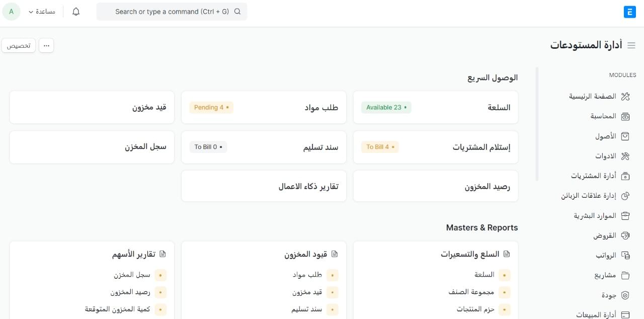Open طلب مواد link in قيود المخزون
Viewport: 644px width, 319px height.
[307, 275]
